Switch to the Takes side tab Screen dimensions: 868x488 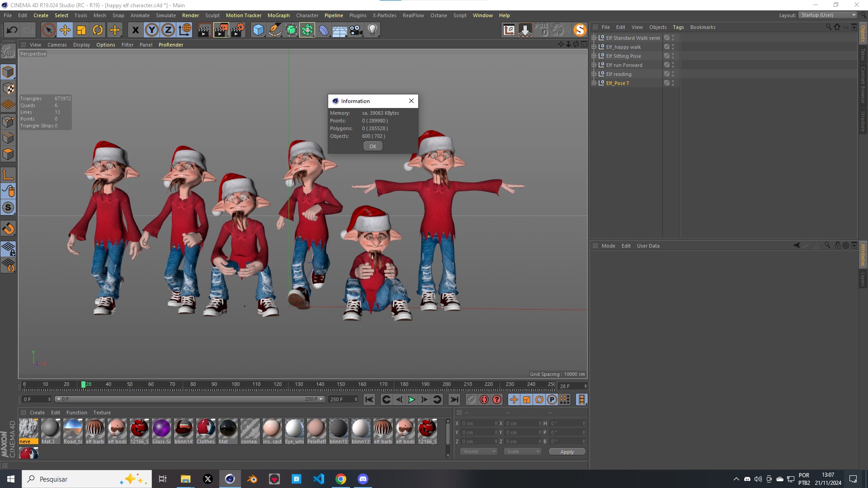(863, 55)
